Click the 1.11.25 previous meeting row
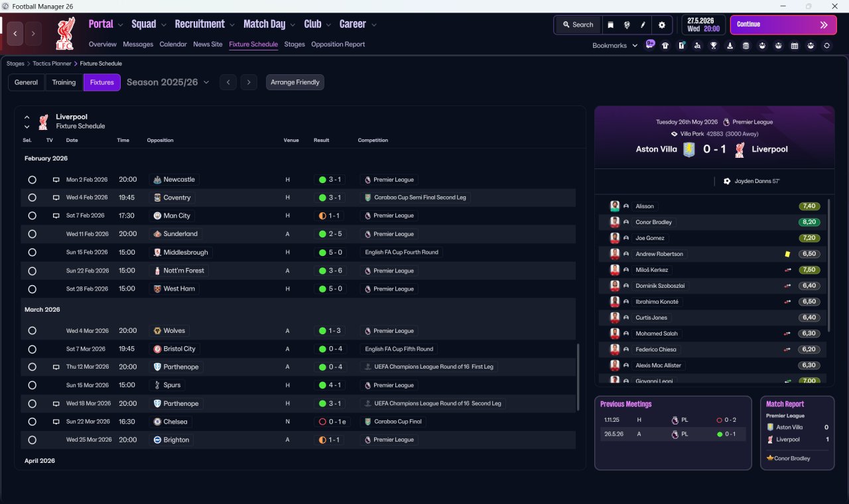Viewport: 849px width, 504px height. click(x=673, y=420)
